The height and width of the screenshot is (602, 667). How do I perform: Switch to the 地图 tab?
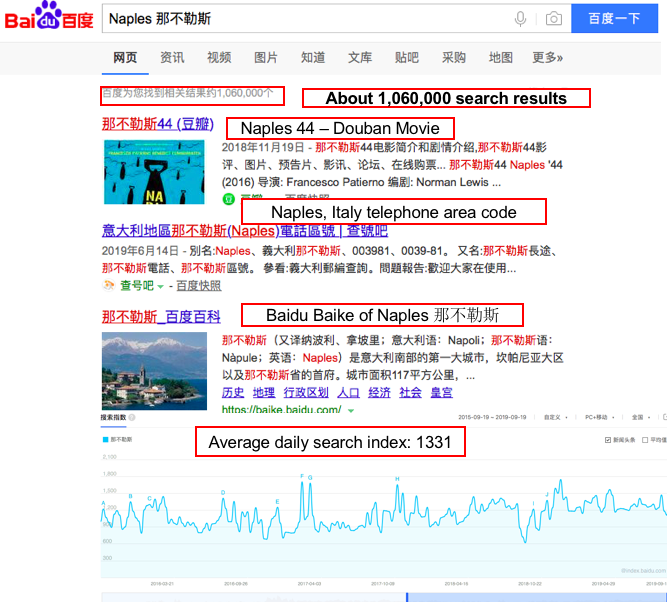[x=501, y=57]
